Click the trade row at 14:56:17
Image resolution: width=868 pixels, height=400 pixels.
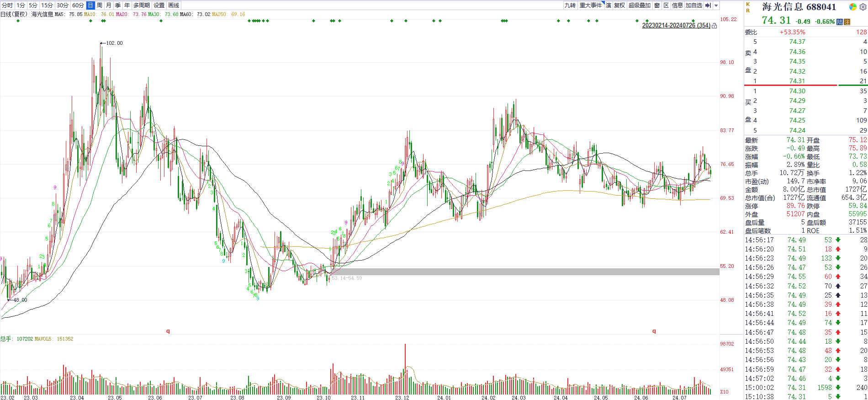(x=806, y=240)
